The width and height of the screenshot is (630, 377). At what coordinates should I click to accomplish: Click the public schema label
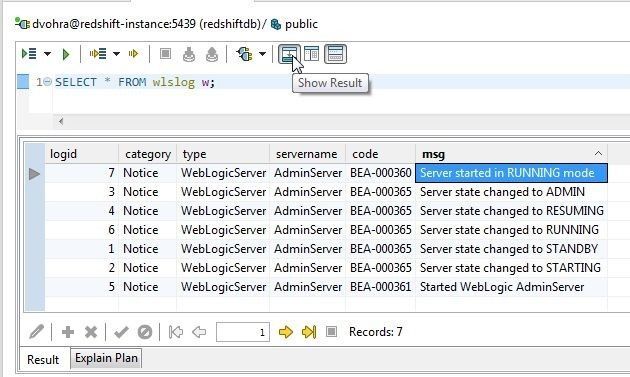point(301,24)
